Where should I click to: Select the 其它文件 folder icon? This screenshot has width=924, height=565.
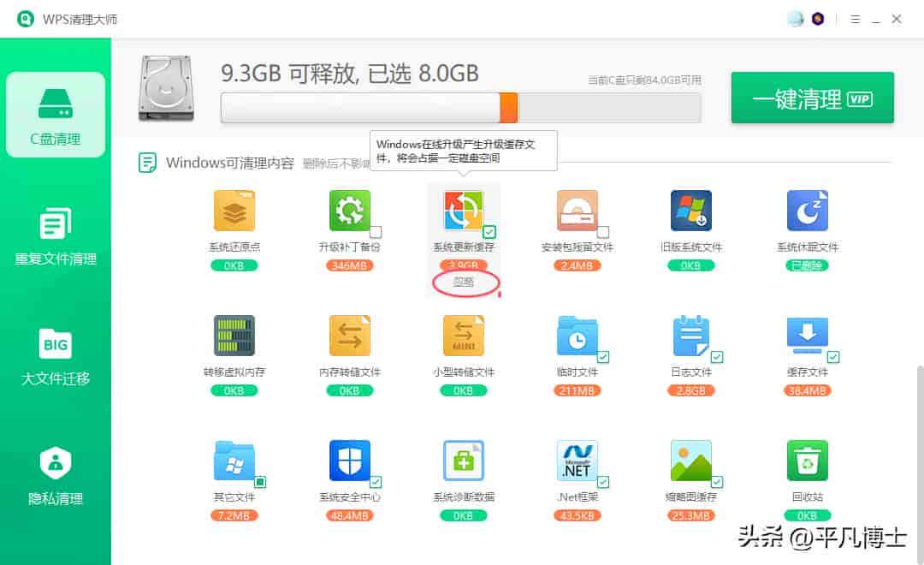(x=234, y=461)
